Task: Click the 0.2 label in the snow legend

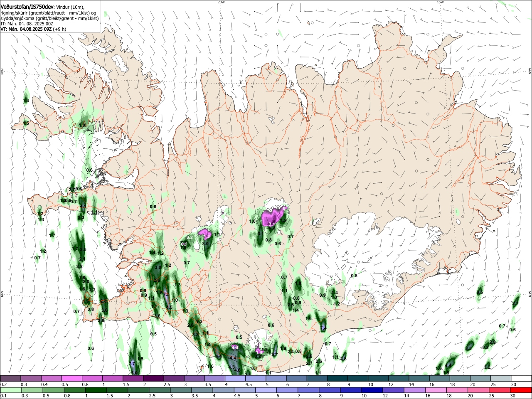Action: click(3, 384)
